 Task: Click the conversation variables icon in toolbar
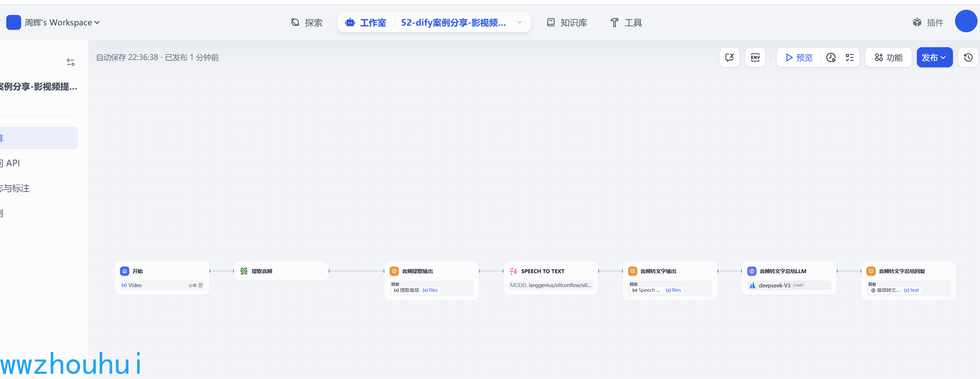[729, 58]
